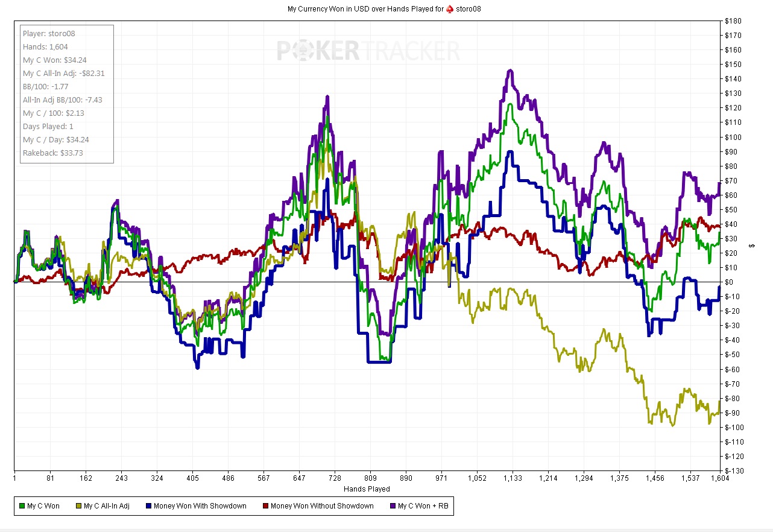Click the Days Played: 1 stat line
The height and width of the screenshot is (532, 773).
48,127
